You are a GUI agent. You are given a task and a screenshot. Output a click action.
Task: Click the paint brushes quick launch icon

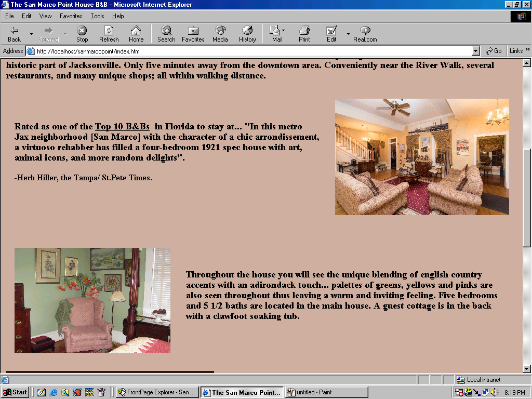click(101, 392)
